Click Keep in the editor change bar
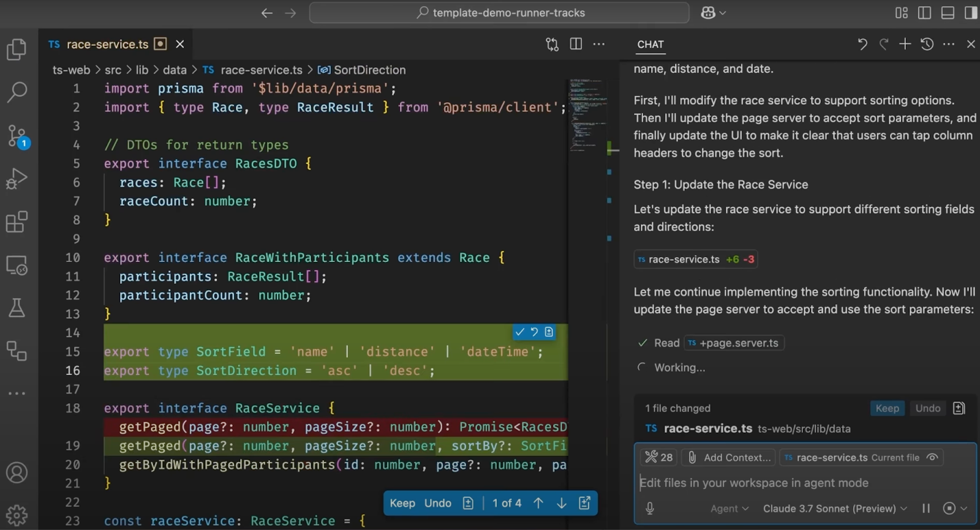This screenshot has height=530, width=980. click(x=402, y=503)
